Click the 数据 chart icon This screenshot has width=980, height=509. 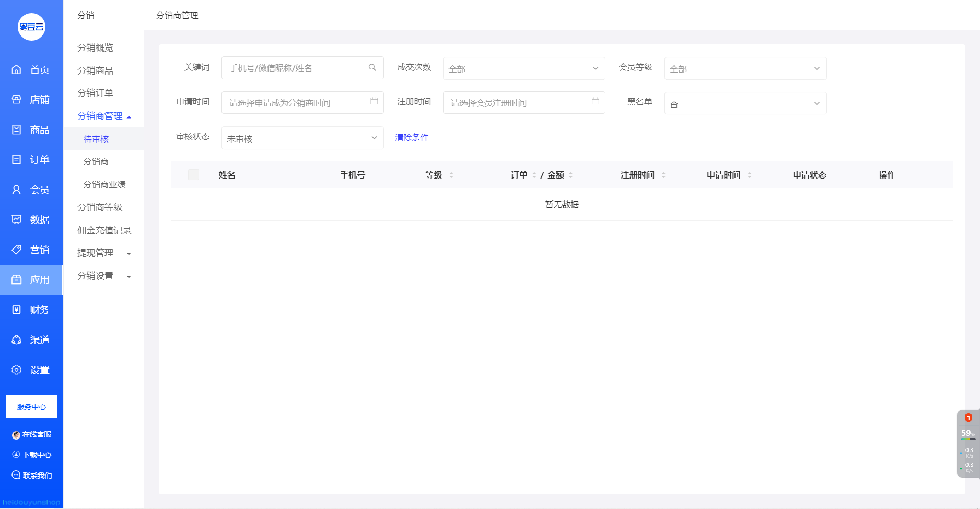pos(17,219)
